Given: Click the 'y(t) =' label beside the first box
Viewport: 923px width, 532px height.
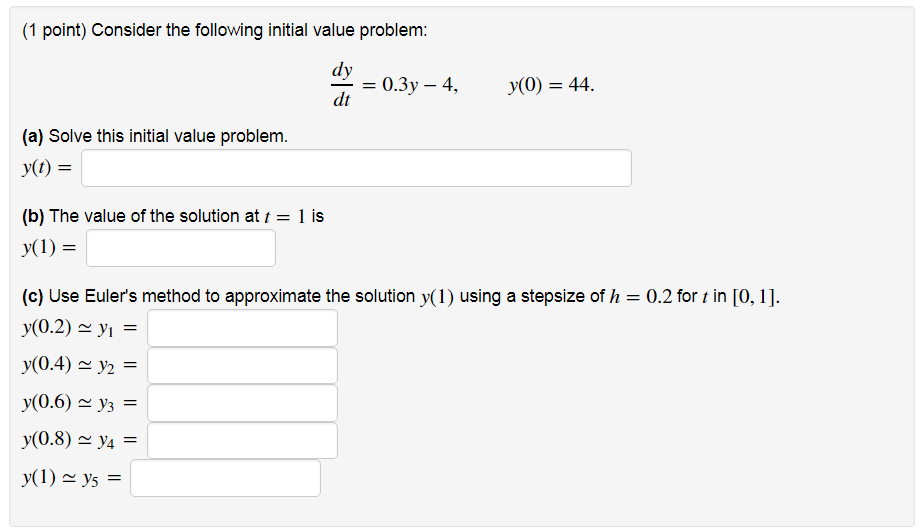Looking at the screenshot, I should point(47,168).
